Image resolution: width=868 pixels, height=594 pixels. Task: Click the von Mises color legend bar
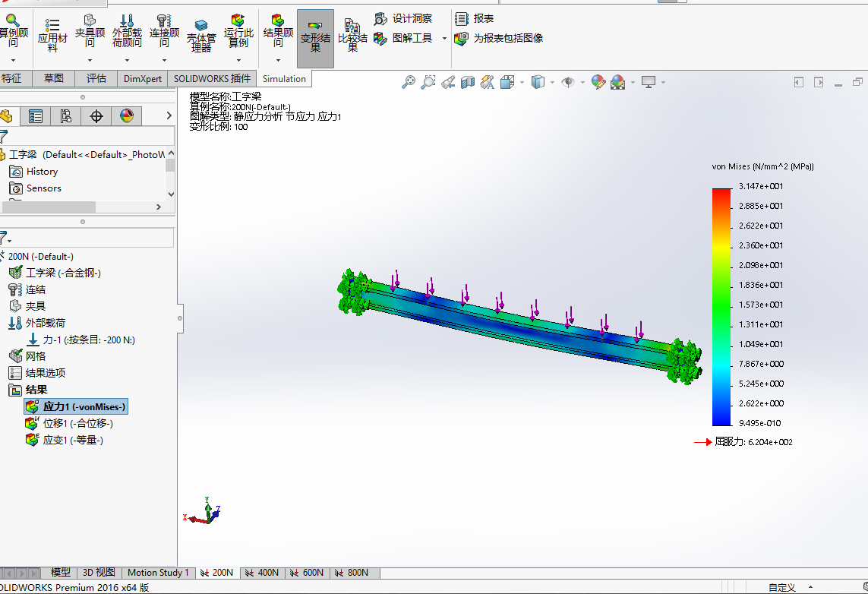pyautogui.click(x=721, y=307)
